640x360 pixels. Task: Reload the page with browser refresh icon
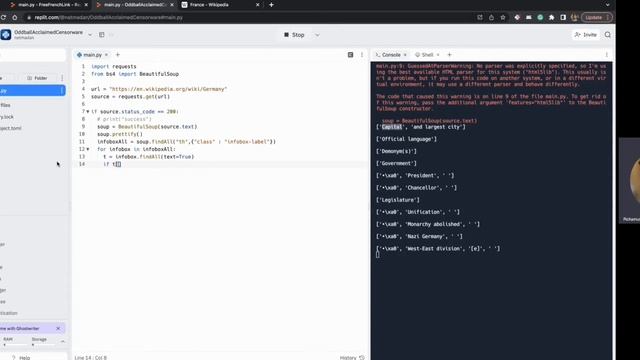tap(3, 18)
